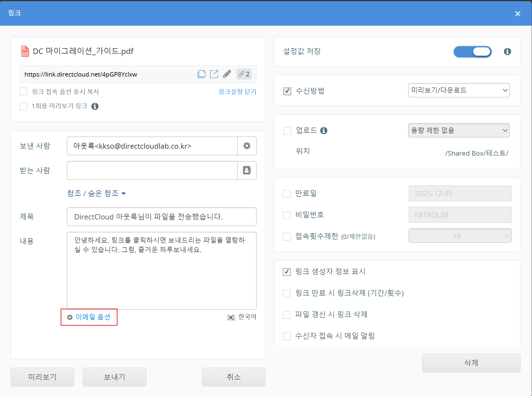Open link in new window icon
Image resolution: width=532 pixels, height=396 pixels.
214,74
